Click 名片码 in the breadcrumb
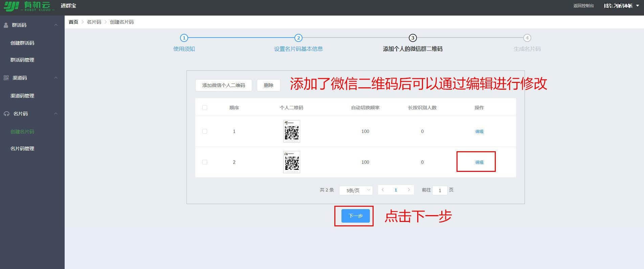 (x=94, y=22)
